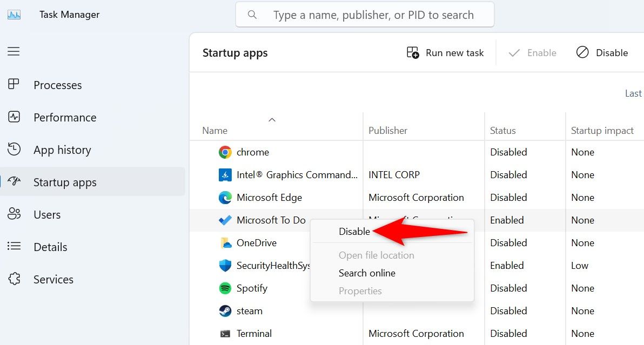Screen dimensions: 644x345
Task: Select the Spotify startup app icon
Action: (x=225, y=288)
